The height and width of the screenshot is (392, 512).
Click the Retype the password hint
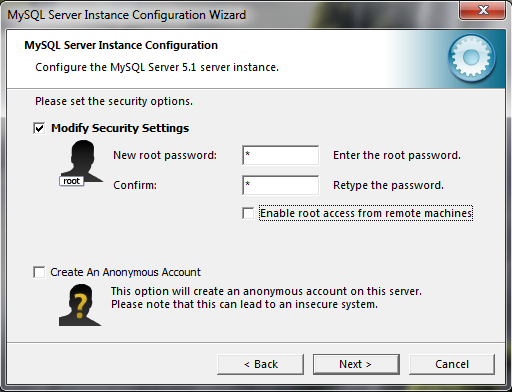(x=388, y=185)
